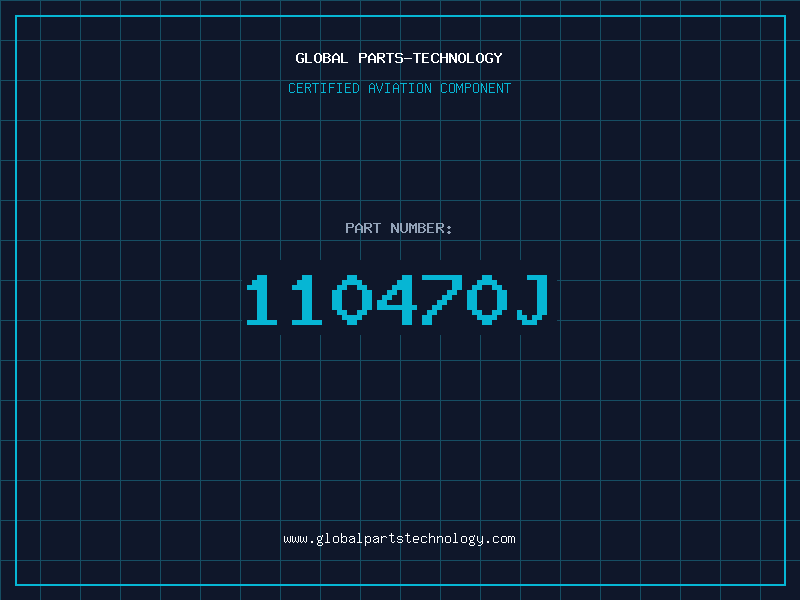Open the www.globalpartstechnology.com link
Screen dimensions: 800x600
coord(399,539)
